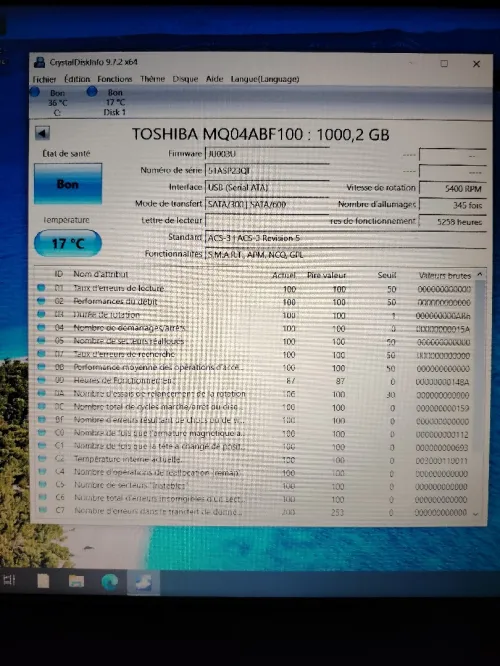Click the Mode de transfert field

click(267, 204)
